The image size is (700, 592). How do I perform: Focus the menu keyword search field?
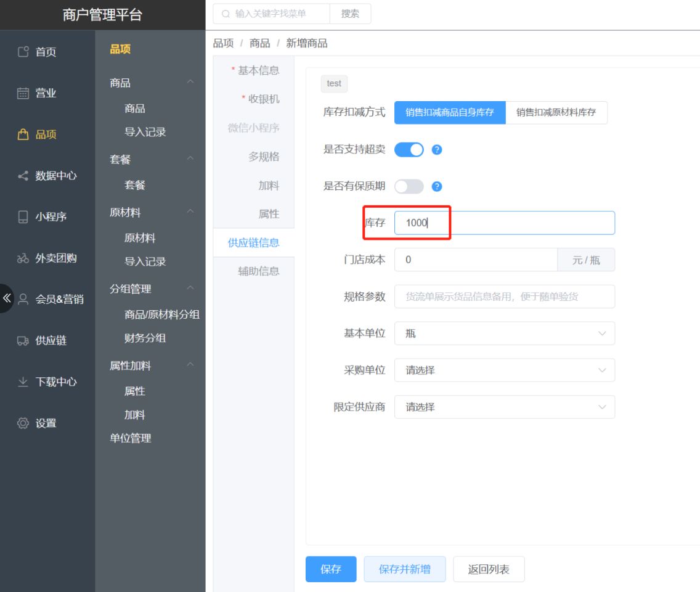tap(271, 14)
